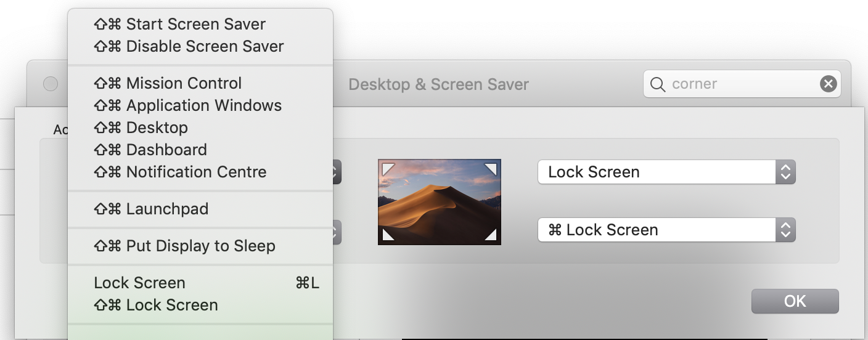This screenshot has height=340, width=868.
Task: Open the top-right corner Lock Screen dropdown
Action: pyautogui.click(x=666, y=172)
